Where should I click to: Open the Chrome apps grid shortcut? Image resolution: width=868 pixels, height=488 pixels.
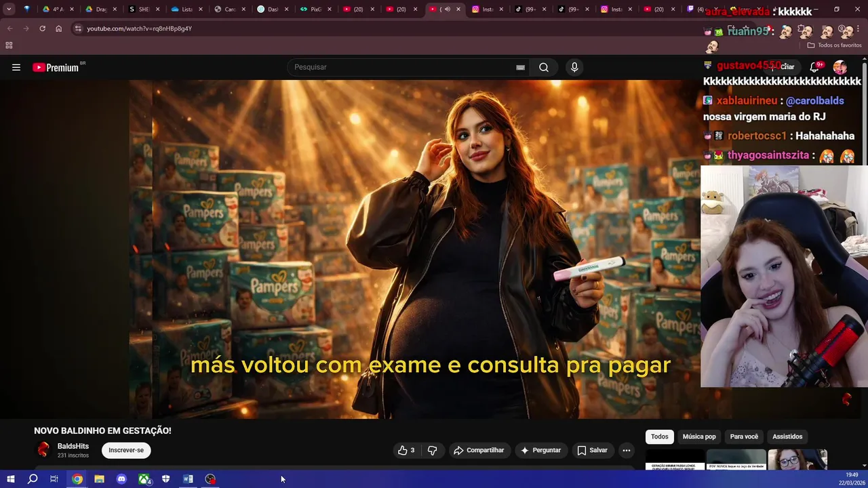pos(9,45)
